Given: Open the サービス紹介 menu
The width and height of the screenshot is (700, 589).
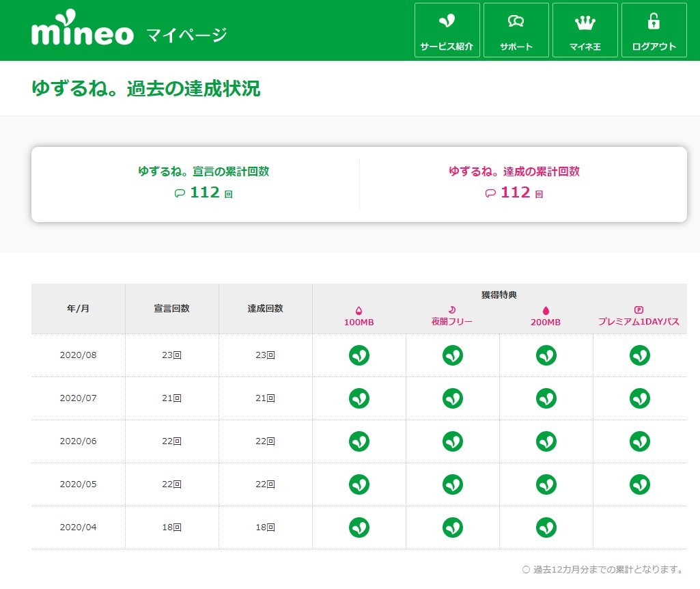Looking at the screenshot, I should pos(447,30).
